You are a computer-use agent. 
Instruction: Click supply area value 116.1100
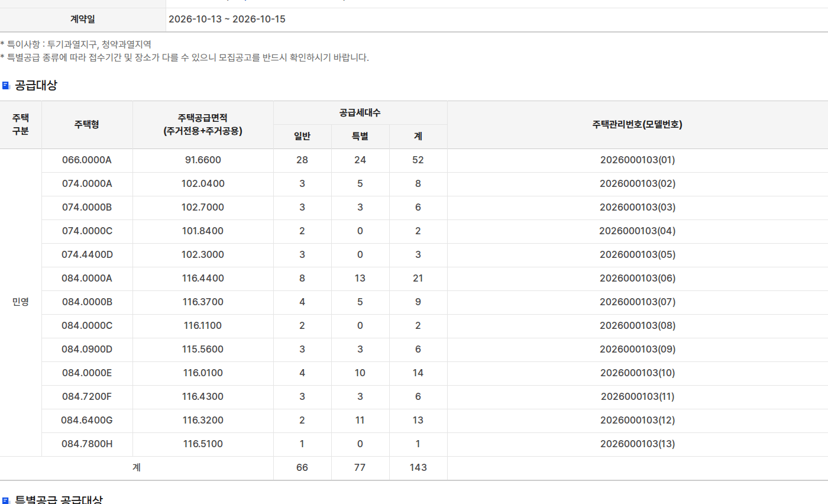pyautogui.click(x=203, y=326)
